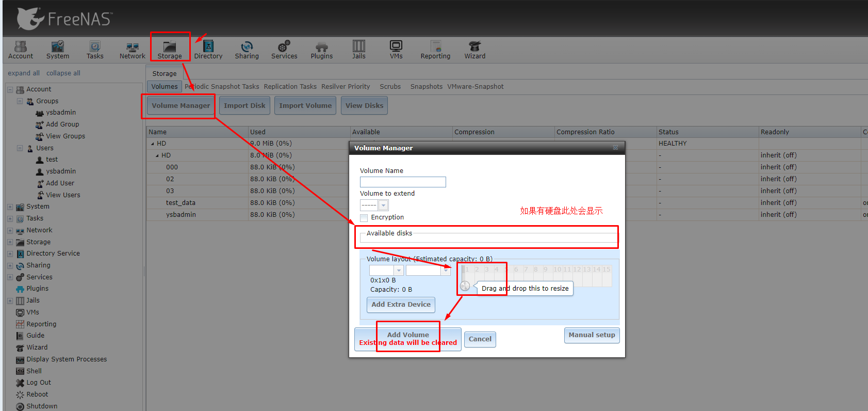Click the FreeNAS logo

pyautogui.click(x=64, y=19)
